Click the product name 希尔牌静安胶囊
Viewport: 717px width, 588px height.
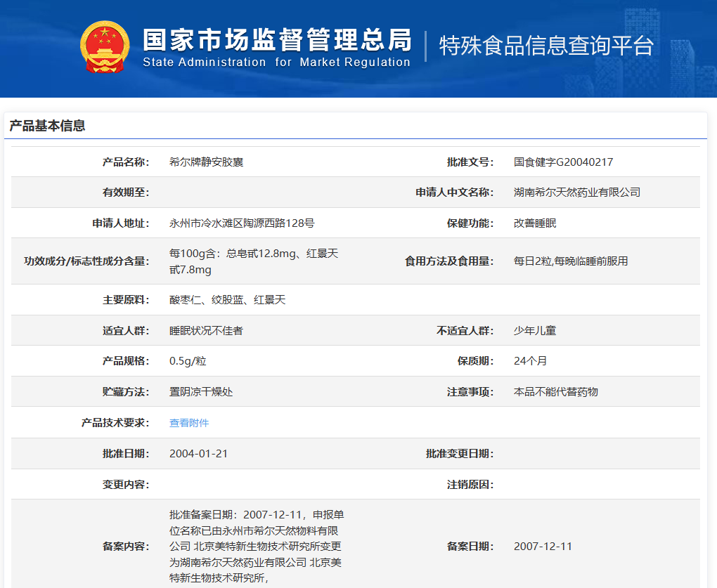pyautogui.click(x=206, y=162)
